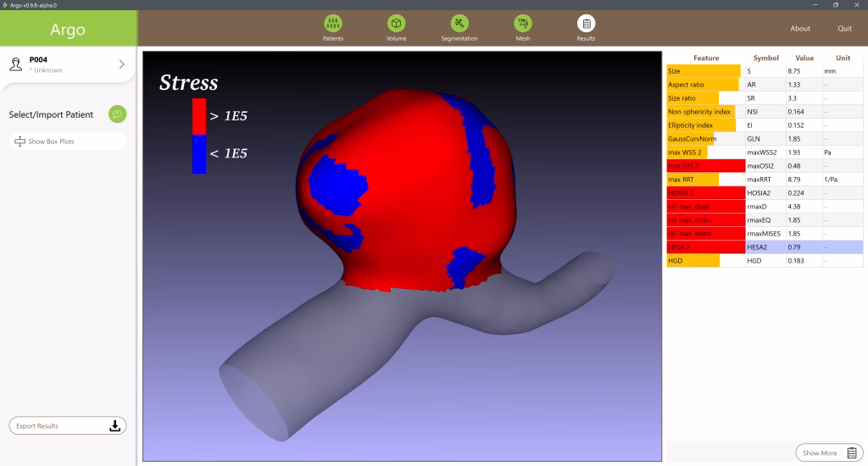Image resolution: width=868 pixels, height=466 pixels.
Task: Open the Patients section icon
Action: tap(332, 23)
